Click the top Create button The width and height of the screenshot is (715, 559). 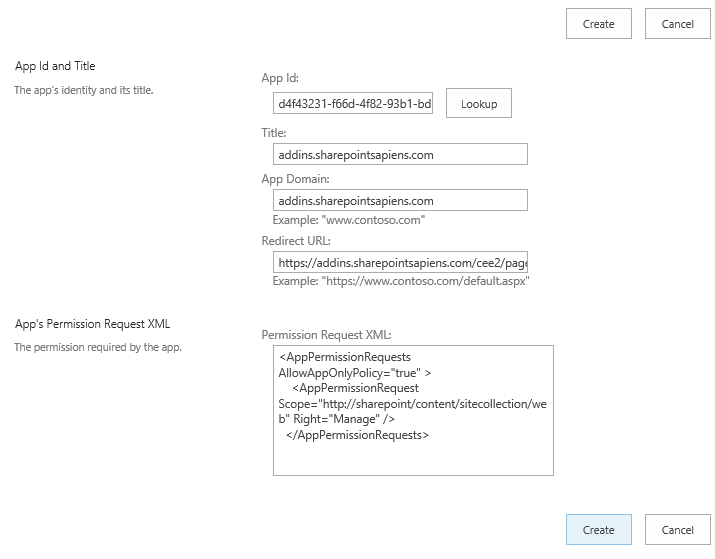(599, 24)
